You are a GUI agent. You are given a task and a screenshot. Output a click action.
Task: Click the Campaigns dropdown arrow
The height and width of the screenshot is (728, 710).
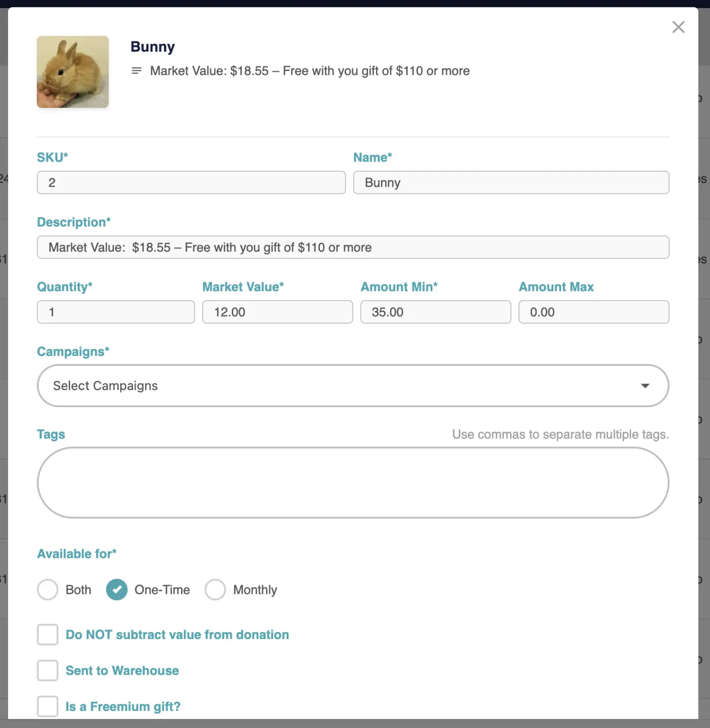click(645, 386)
